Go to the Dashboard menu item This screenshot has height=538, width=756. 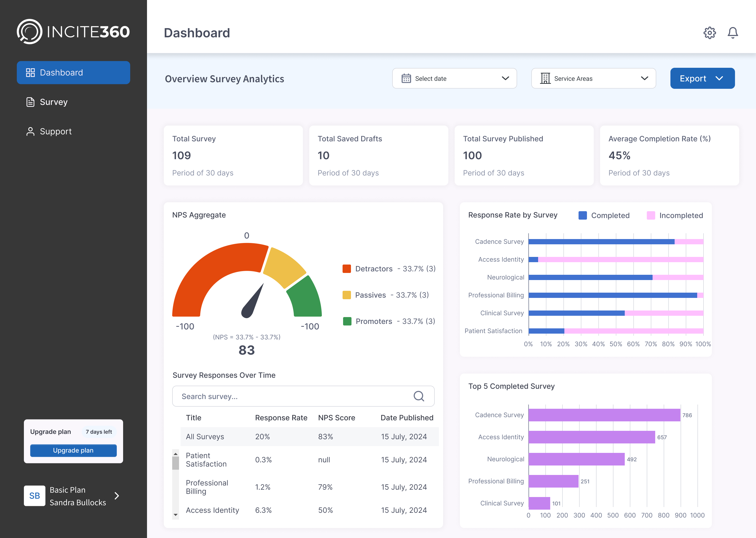tap(73, 73)
